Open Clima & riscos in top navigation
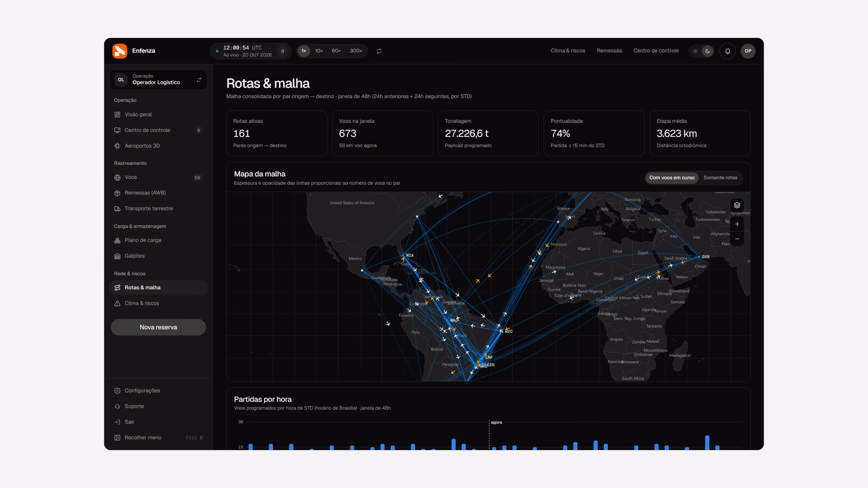Screen dimensions: 868x488 coord(568,51)
